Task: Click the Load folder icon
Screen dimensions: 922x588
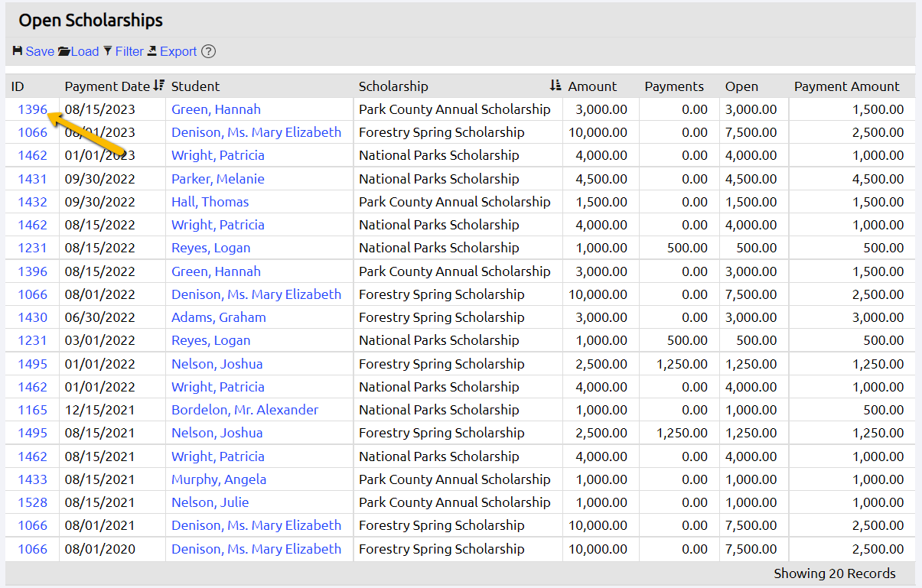Action: click(63, 51)
